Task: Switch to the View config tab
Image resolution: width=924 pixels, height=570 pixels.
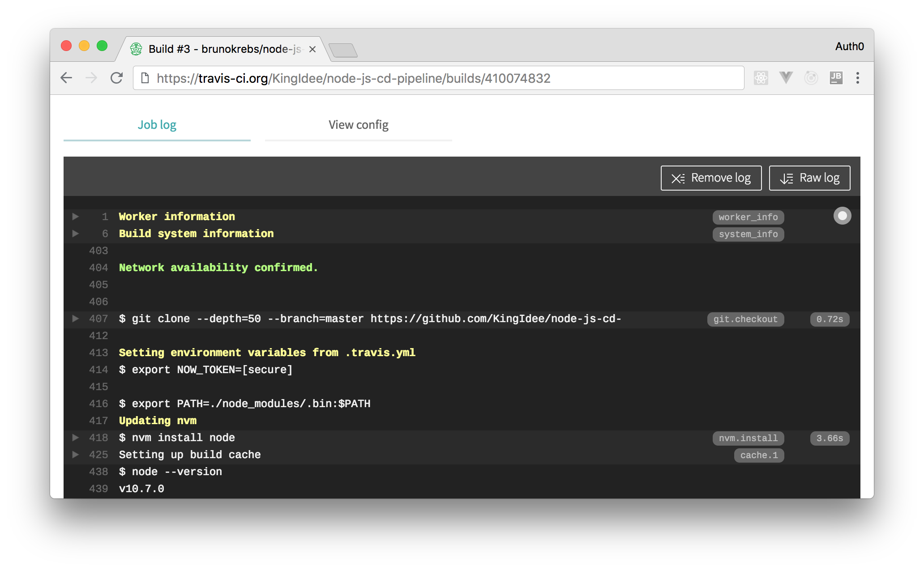Action: coord(358,125)
